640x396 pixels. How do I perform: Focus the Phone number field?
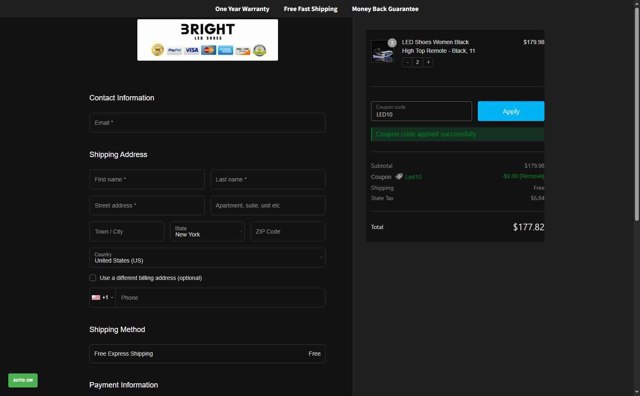pyautogui.click(x=220, y=298)
